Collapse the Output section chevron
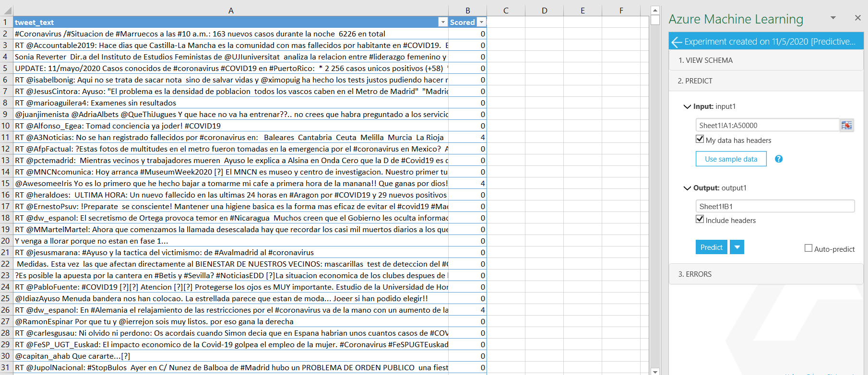868x375 pixels. tap(687, 188)
